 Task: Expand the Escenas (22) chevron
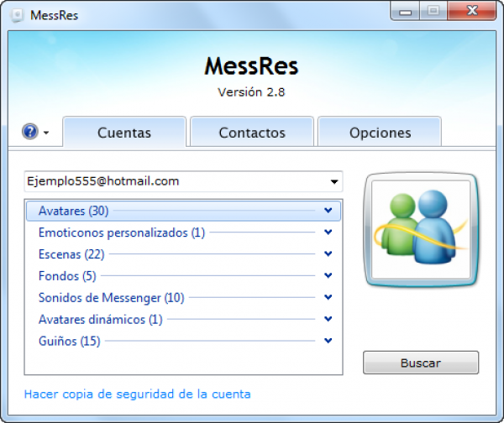click(x=328, y=253)
